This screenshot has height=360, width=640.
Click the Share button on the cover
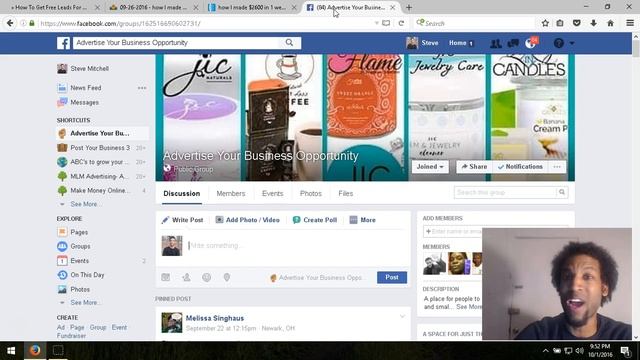coord(474,167)
